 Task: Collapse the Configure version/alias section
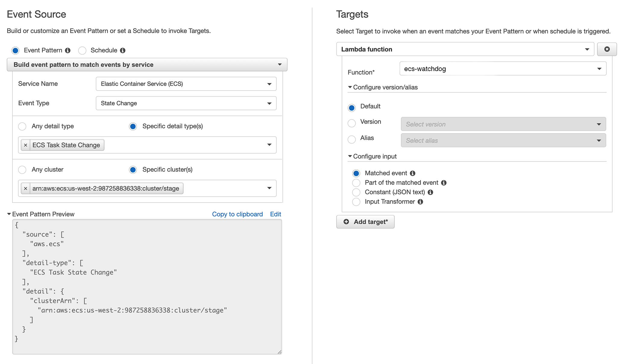tap(383, 87)
